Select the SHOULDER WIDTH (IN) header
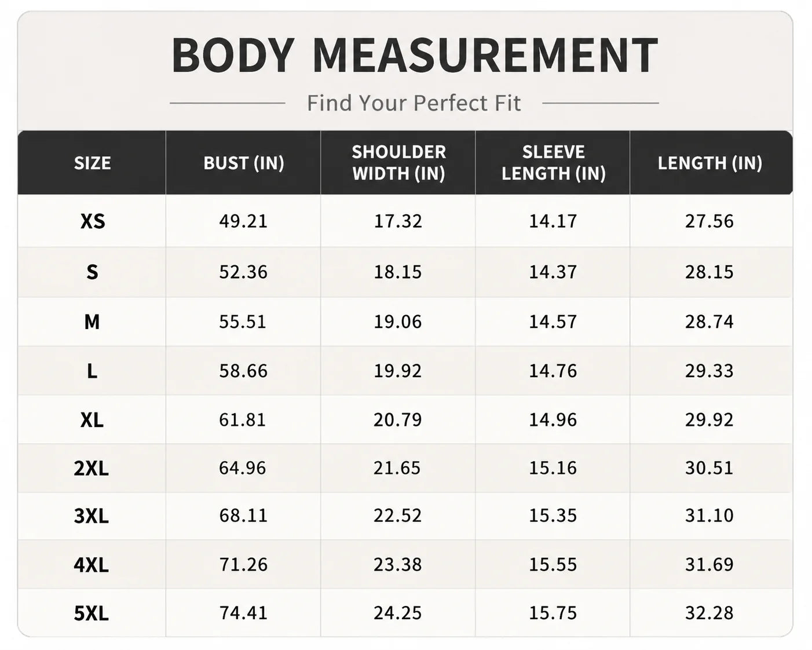This screenshot has height=650, width=812. 398,162
